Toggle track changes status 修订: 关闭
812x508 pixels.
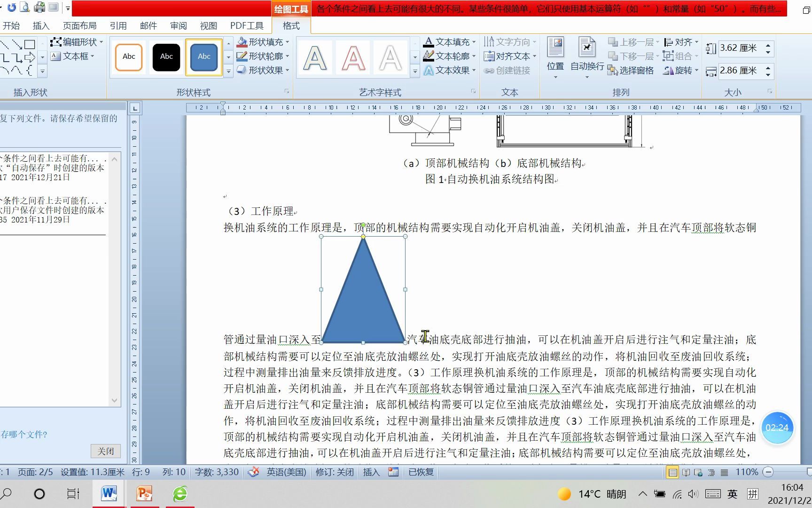pos(335,472)
